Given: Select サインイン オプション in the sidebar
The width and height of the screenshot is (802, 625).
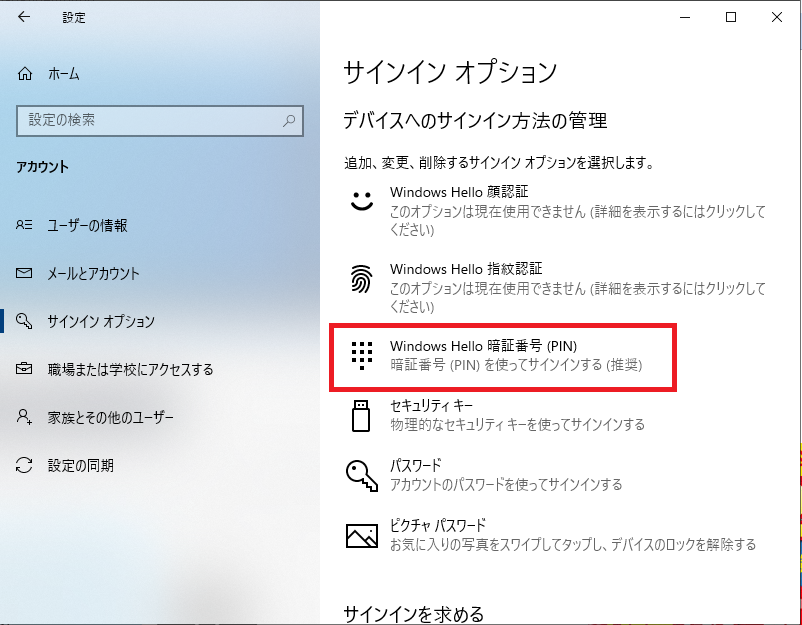Looking at the screenshot, I should click(101, 321).
